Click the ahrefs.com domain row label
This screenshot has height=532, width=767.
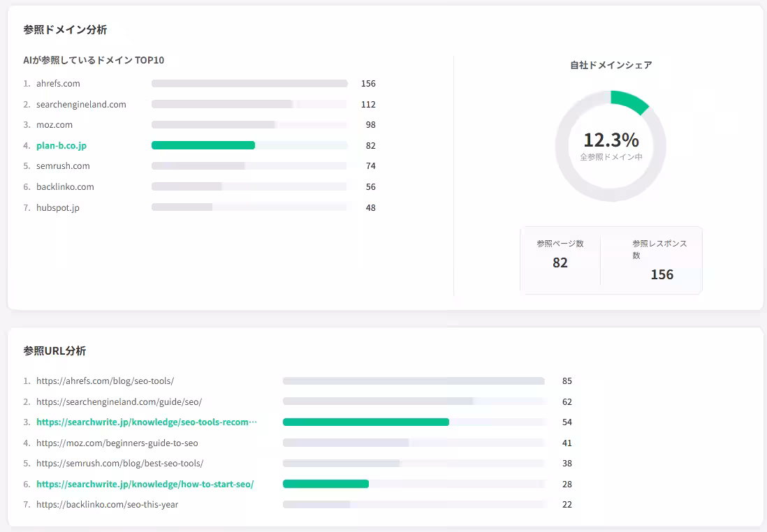[x=58, y=84]
